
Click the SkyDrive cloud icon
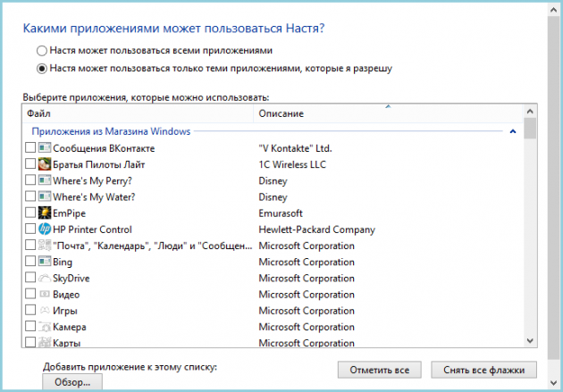(x=45, y=278)
